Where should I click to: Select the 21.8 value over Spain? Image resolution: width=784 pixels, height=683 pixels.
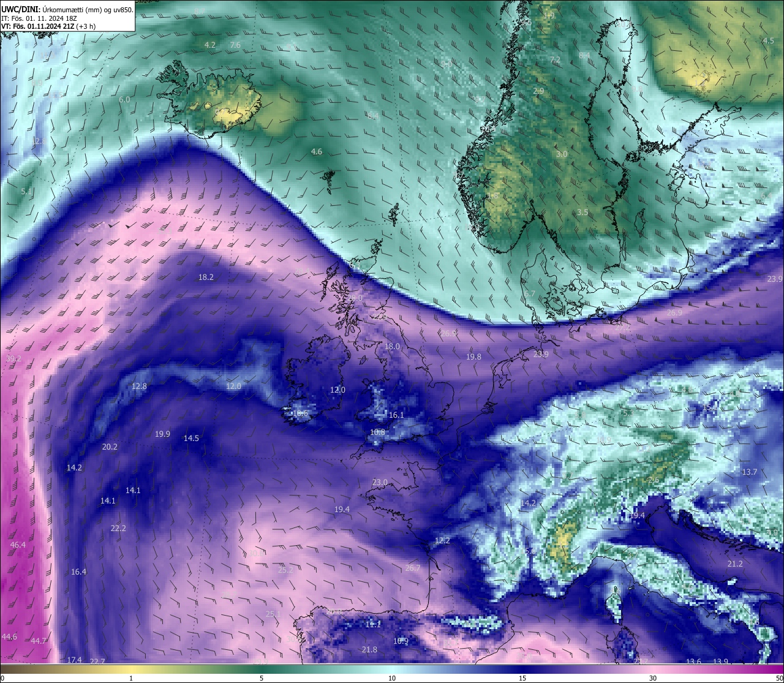[x=369, y=649]
